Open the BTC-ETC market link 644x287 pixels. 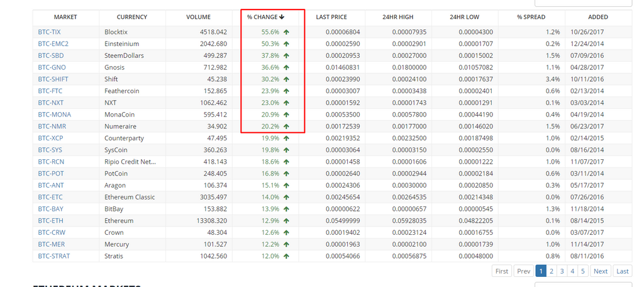tap(50, 197)
